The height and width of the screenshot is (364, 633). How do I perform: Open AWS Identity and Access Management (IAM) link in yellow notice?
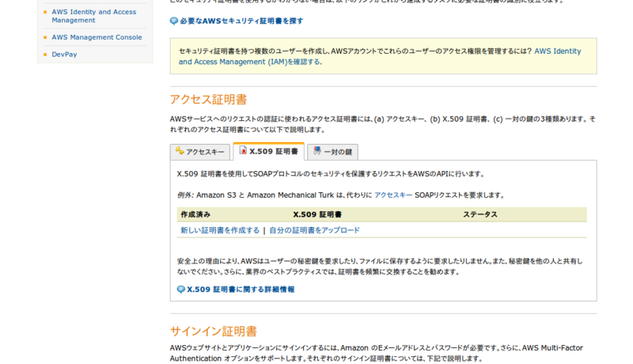(x=380, y=56)
